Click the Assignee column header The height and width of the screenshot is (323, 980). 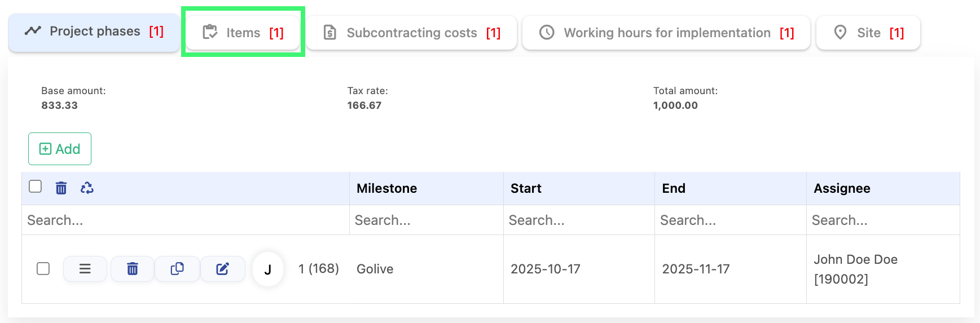842,188
